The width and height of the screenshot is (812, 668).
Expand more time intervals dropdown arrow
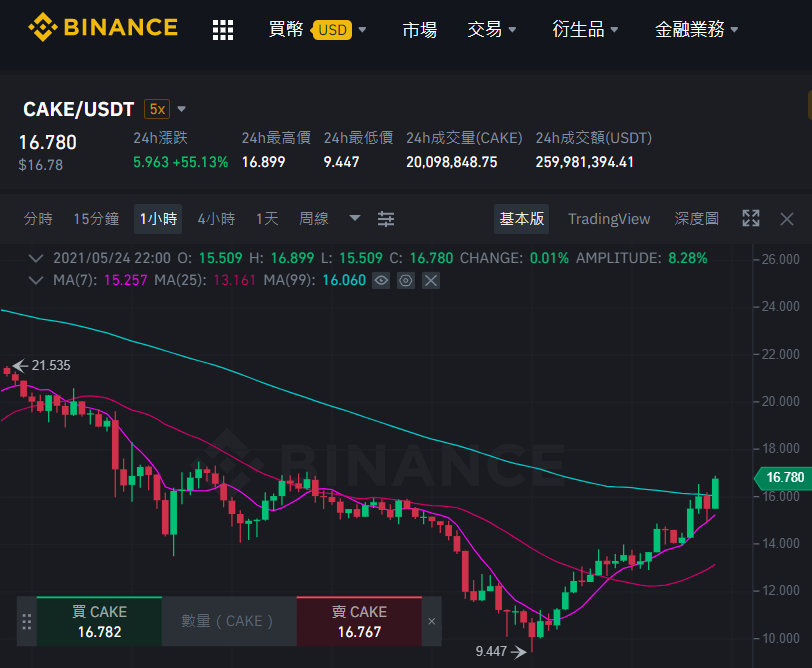(355, 218)
